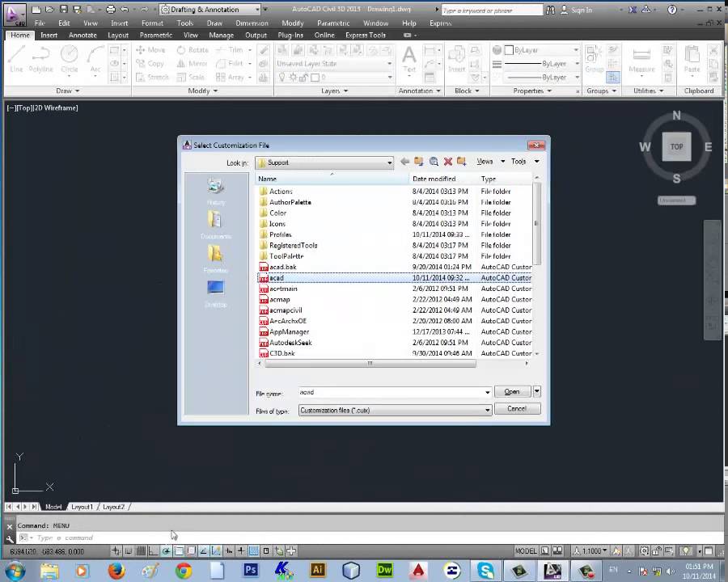
Task: Click the Search the Web icon in dialog
Action: pyautogui.click(x=434, y=162)
